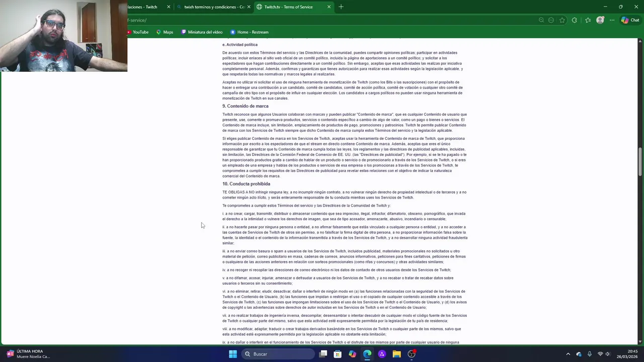The width and height of the screenshot is (644, 362).
Task: Open Microsoft Store from the taskbar
Action: click(338, 354)
